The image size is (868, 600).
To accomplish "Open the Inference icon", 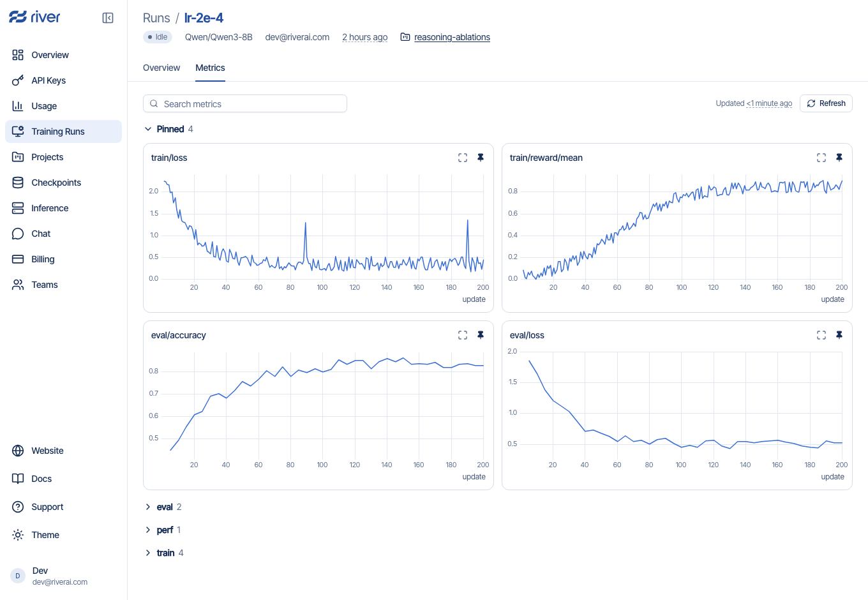I will [18, 208].
